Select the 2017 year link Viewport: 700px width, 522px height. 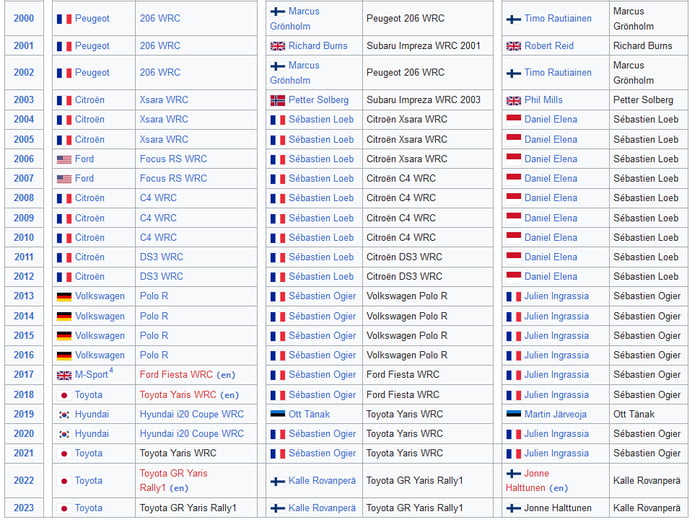[23, 375]
